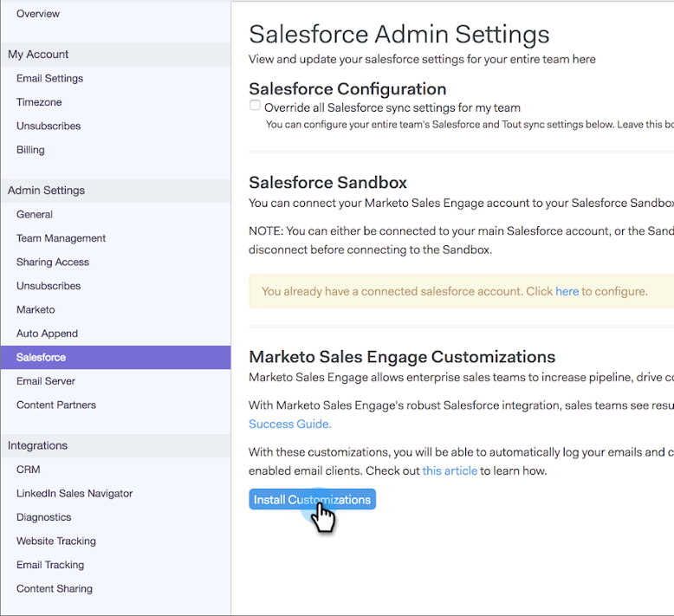Open the Success Guide link
Viewport: 674px width, 616px height.
click(x=289, y=424)
